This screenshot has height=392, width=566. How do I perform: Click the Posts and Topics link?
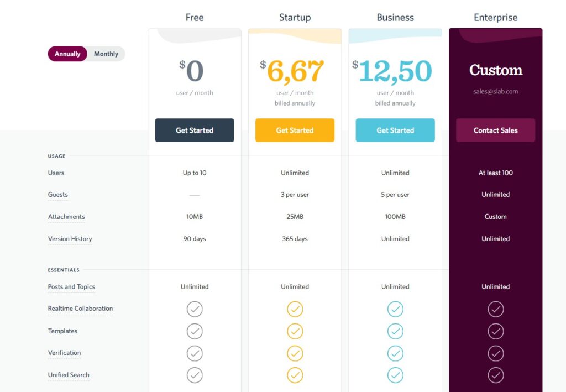pos(71,286)
